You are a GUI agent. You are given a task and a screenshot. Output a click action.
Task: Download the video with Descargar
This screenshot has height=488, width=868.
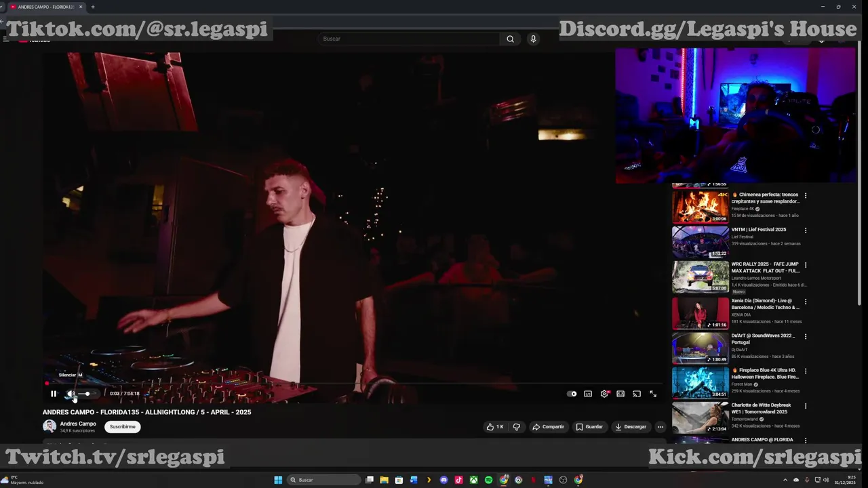click(630, 427)
